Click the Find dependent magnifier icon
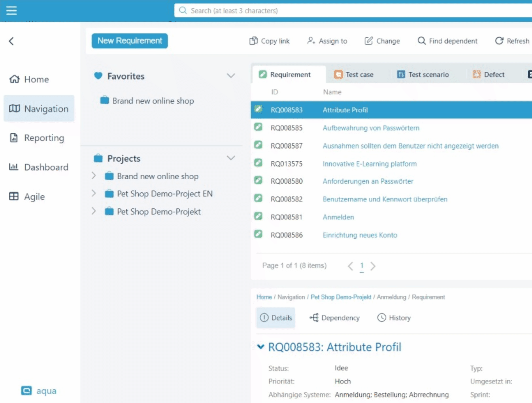This screenshot has height=403, width=532. (421, 41)
